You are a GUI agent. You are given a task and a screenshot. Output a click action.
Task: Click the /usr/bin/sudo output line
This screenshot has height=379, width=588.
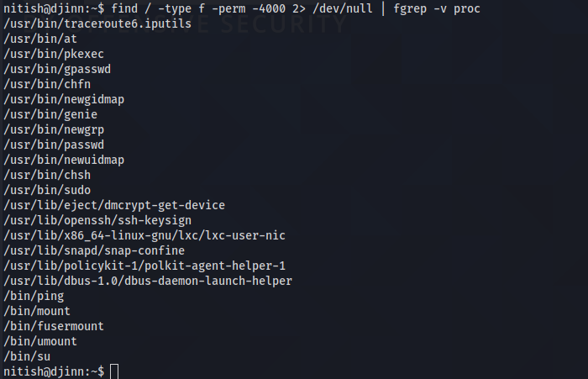click(x=47, y=190)
